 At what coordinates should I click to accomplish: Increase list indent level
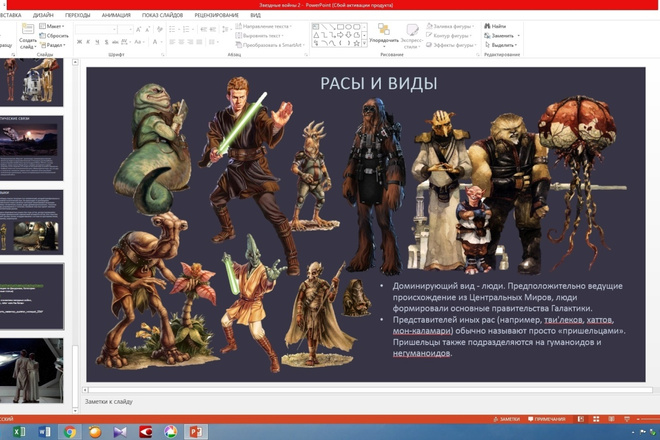coord(213,29)
